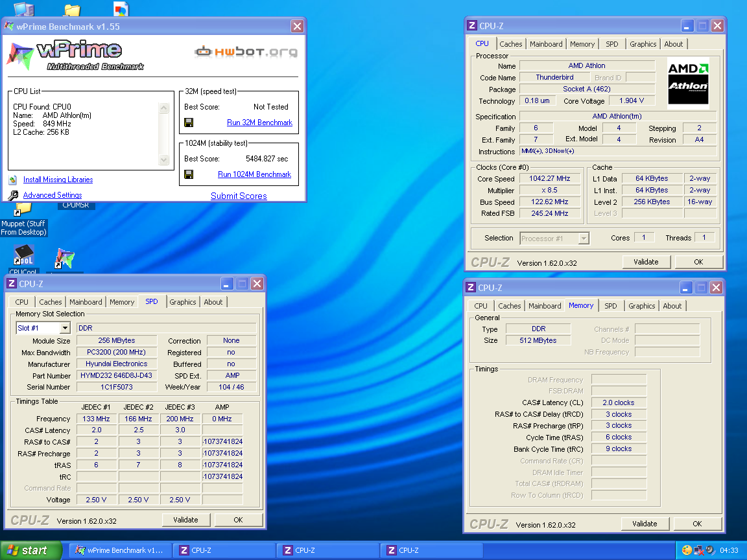This screenshot has width=747, height=560.
Task: Click OK button in CPU window
Action: point(698,262)
